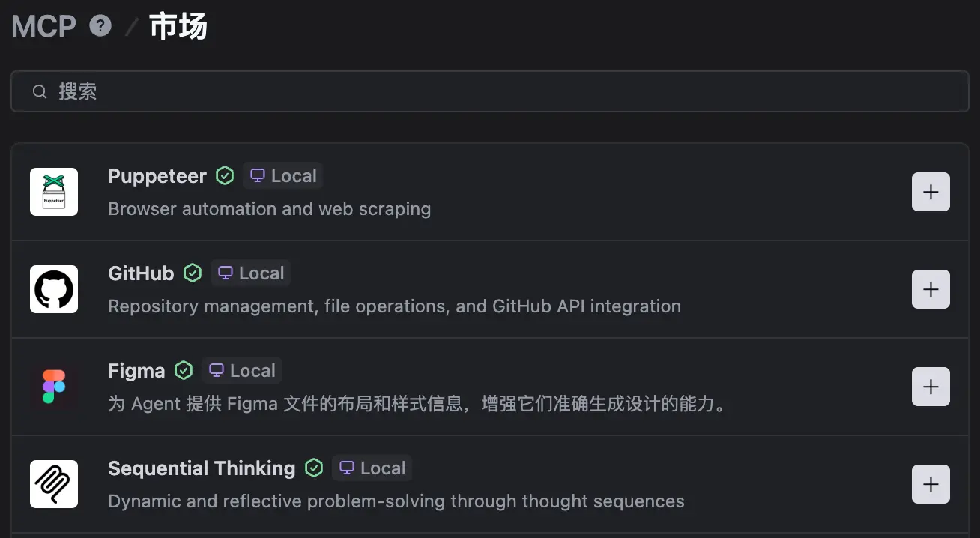
Task: Click the Local tag beside Figma
Action: pos(242,371)
